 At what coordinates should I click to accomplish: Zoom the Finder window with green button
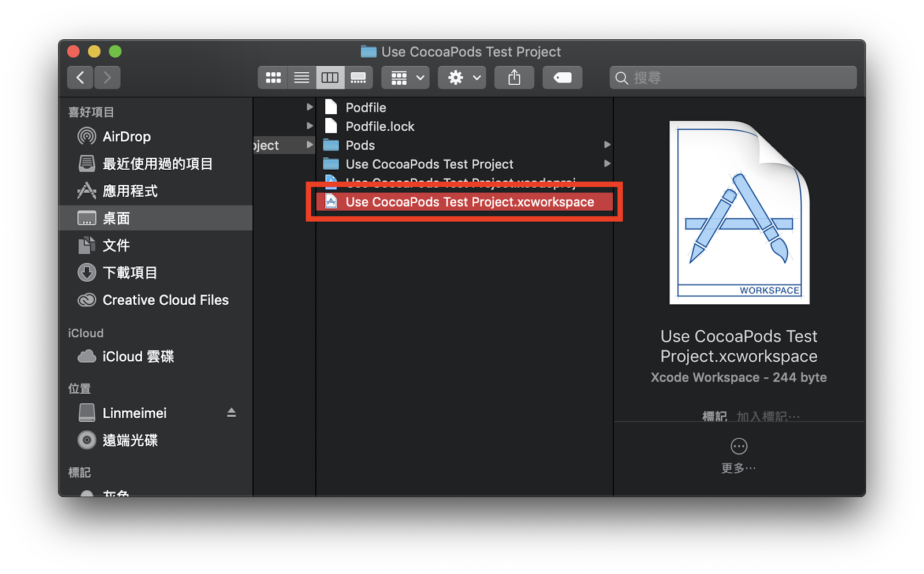(115, 51)
